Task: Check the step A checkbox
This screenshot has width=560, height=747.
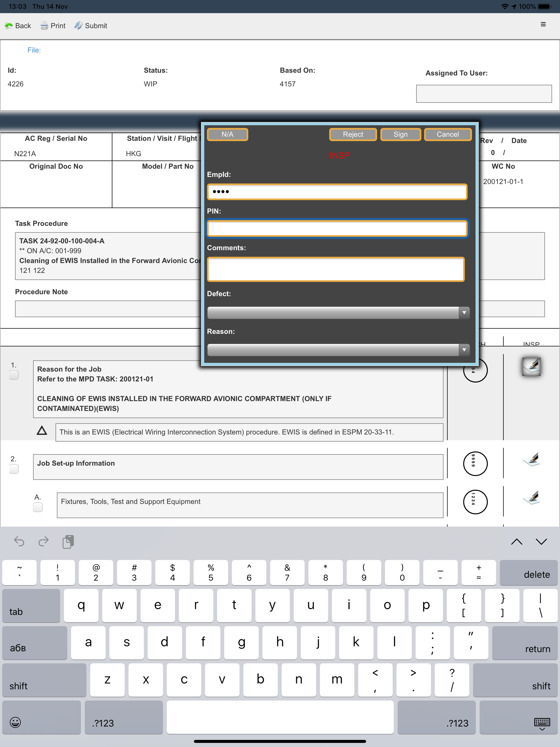Action: 38,507
